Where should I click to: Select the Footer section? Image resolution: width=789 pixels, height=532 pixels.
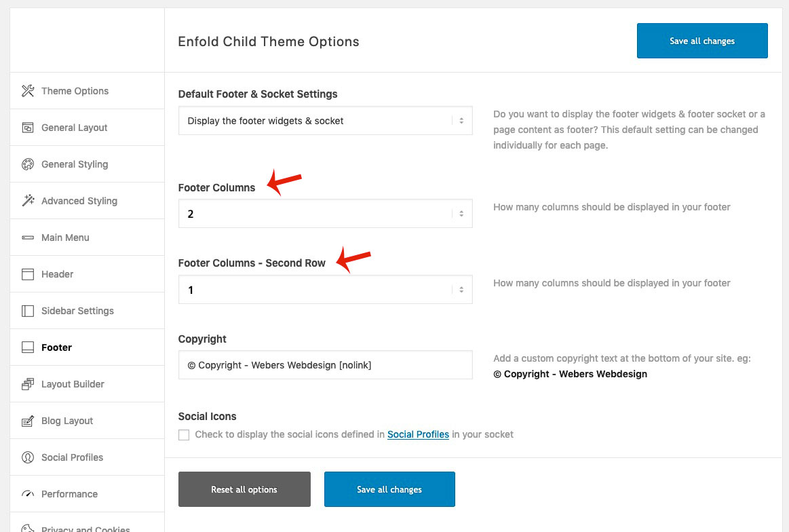click(87, 347)
